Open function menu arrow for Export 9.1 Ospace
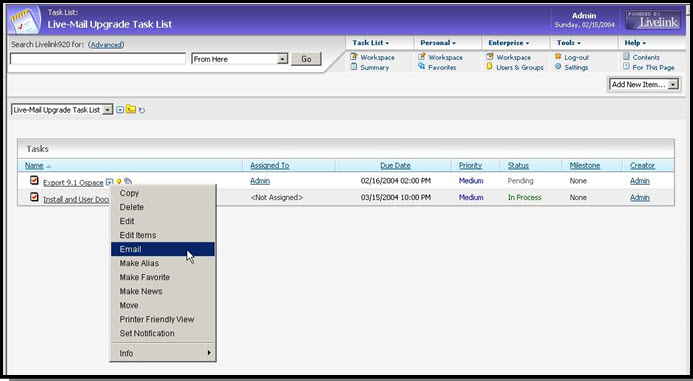 (110, 182)
